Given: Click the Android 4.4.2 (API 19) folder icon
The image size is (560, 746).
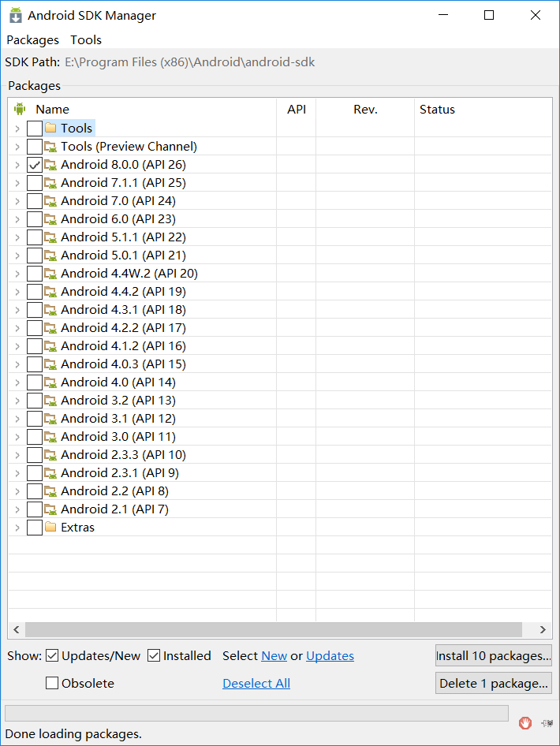Looking at the screenshot, I should coord(50,291).
